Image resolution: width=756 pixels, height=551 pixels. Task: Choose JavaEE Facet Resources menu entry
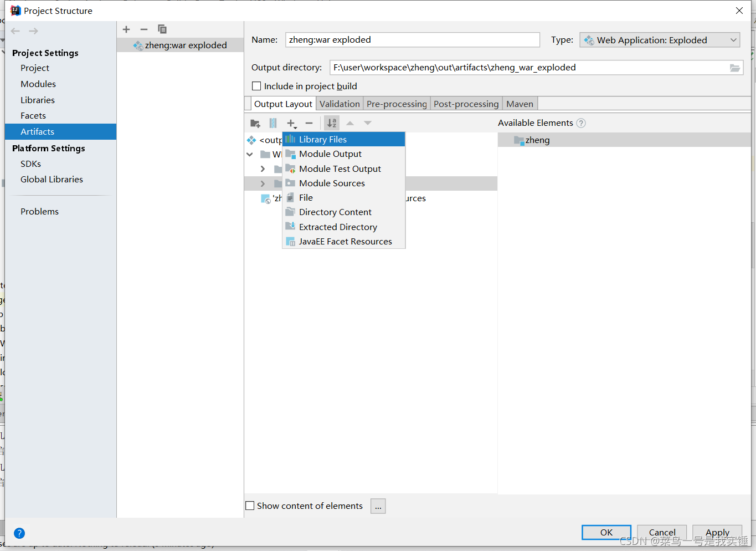coord(344,241)
